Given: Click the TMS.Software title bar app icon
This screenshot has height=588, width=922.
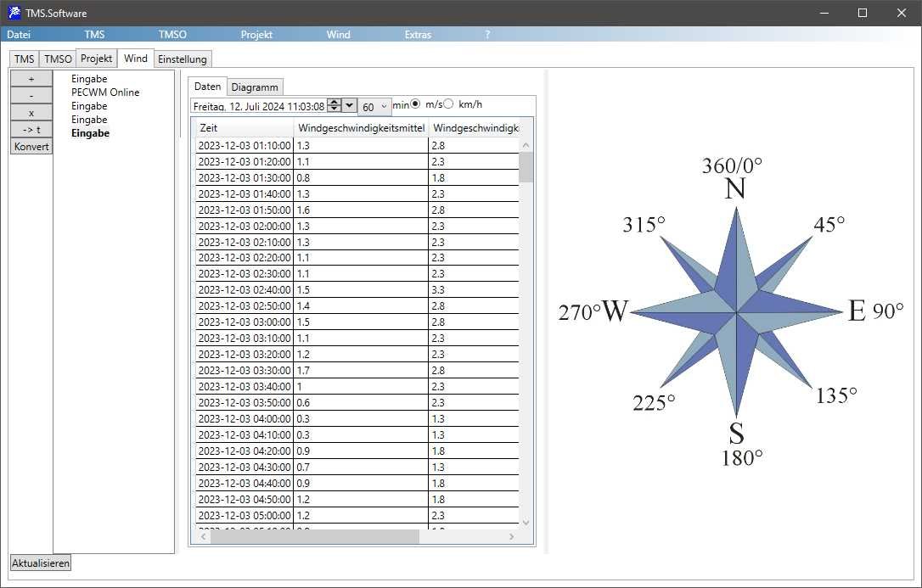Looking at the screenshot, I should [14, 13].
